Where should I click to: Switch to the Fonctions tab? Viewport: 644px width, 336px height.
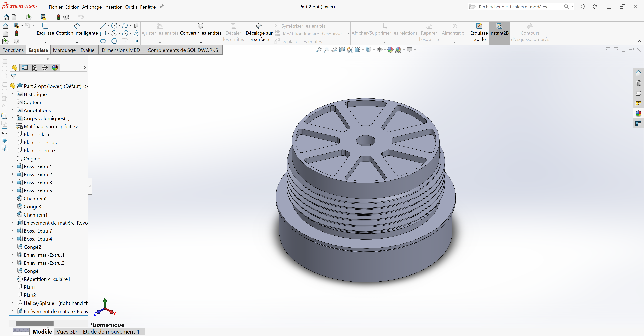[x=13, y=50]
